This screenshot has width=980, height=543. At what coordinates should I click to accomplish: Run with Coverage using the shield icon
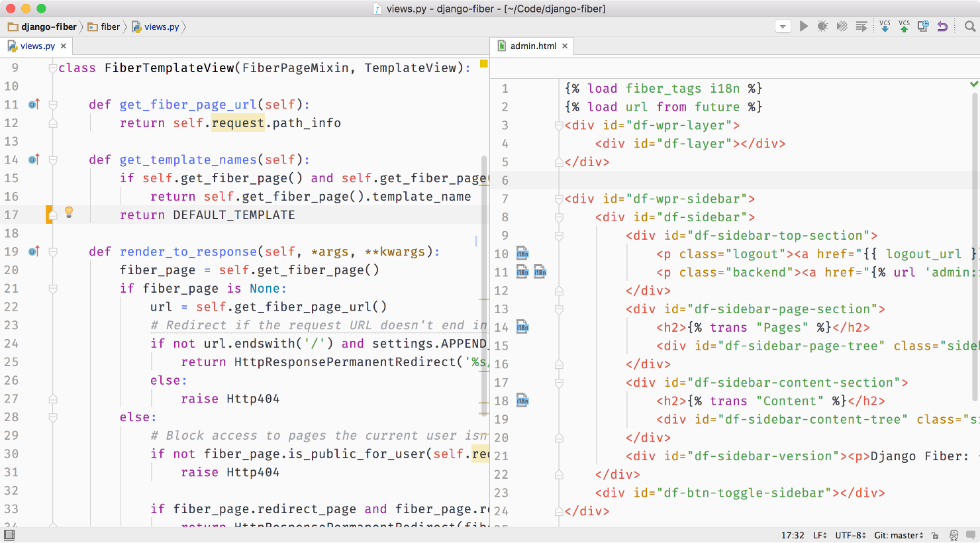click(842, 26)
